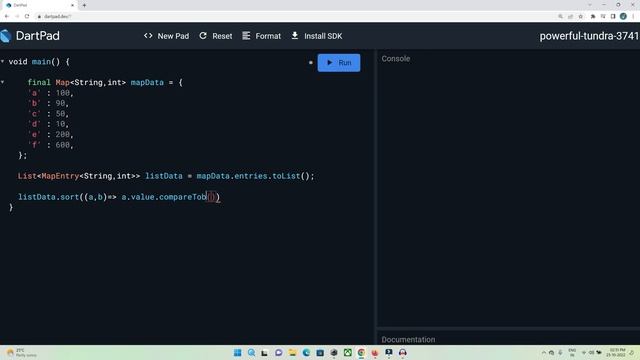Click the Console panel header

[x=396, y=59]
